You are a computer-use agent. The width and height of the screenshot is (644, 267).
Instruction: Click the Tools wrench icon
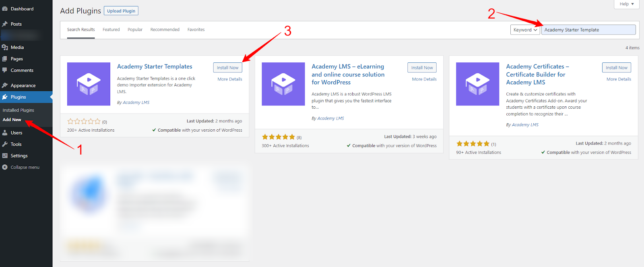(x=5, y=144)
